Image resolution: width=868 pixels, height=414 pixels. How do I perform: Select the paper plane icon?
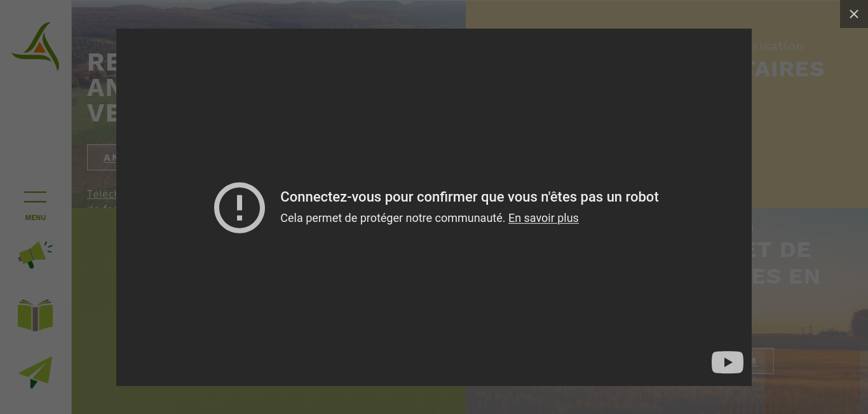[x=36, y=372]
